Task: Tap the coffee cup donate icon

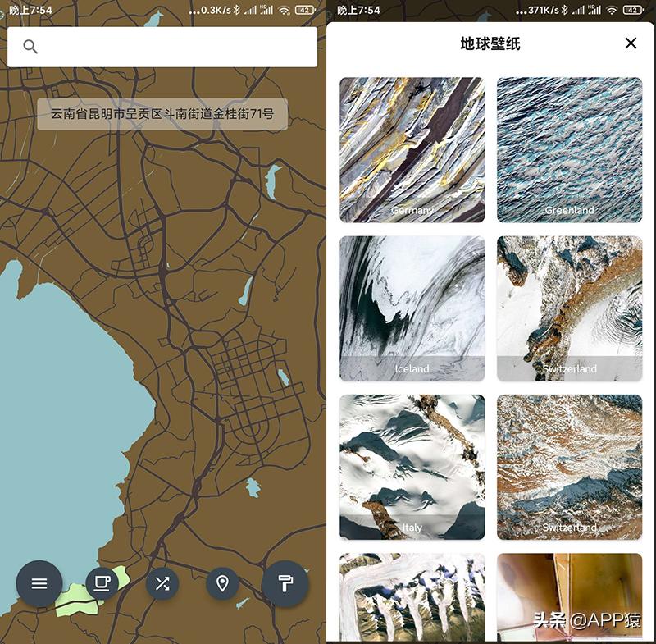Action: pos(102,583)
